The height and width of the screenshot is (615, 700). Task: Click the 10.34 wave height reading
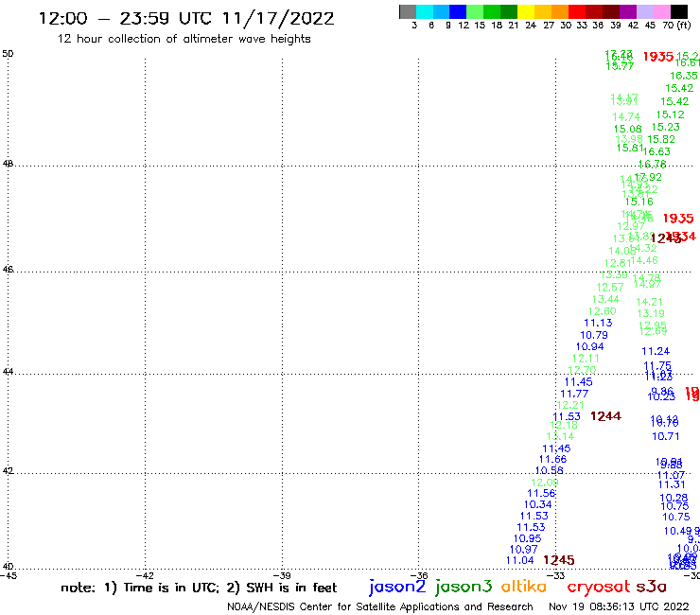[x=538, y=504]
